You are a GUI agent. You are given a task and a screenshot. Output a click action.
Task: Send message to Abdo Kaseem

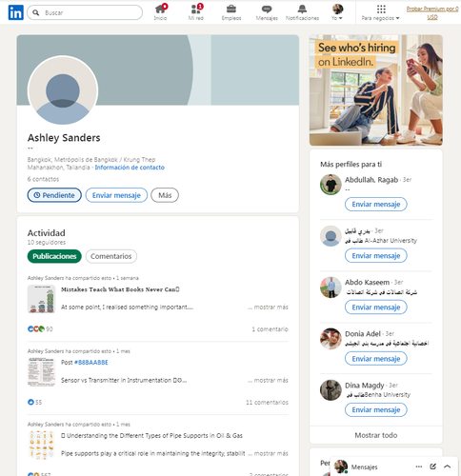pyautogui.click(x=376, y=307)
